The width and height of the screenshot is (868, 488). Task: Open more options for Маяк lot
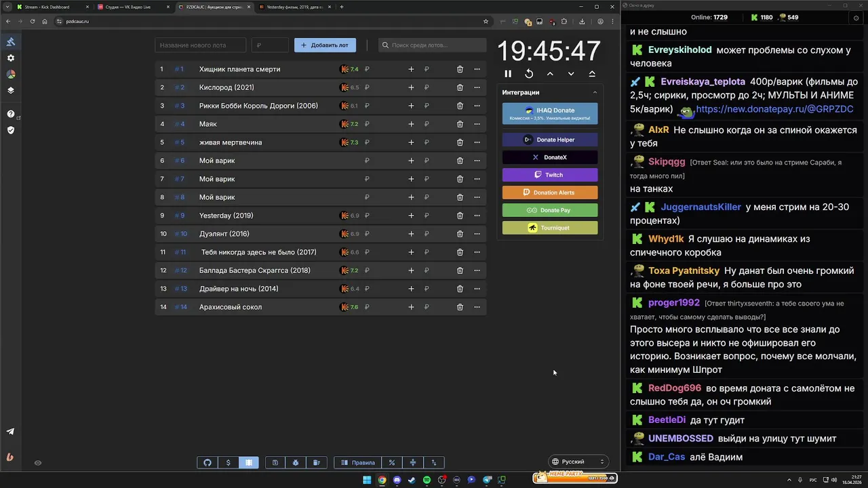click(477, 124)
